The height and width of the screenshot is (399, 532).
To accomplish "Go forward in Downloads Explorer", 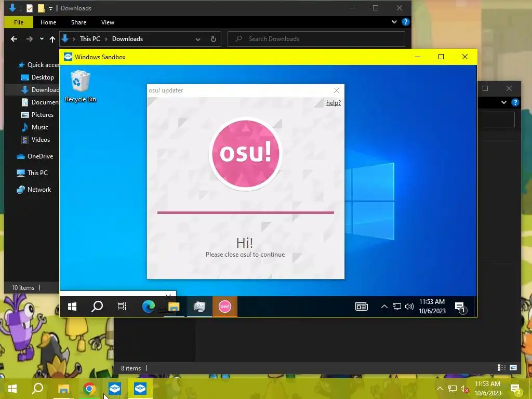I will [30, 39].
